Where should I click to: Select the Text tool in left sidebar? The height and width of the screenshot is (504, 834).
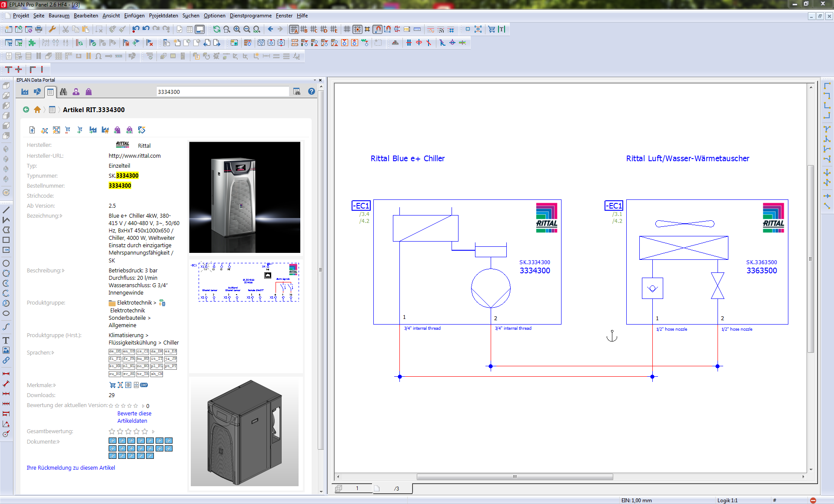tap(6, 340)
